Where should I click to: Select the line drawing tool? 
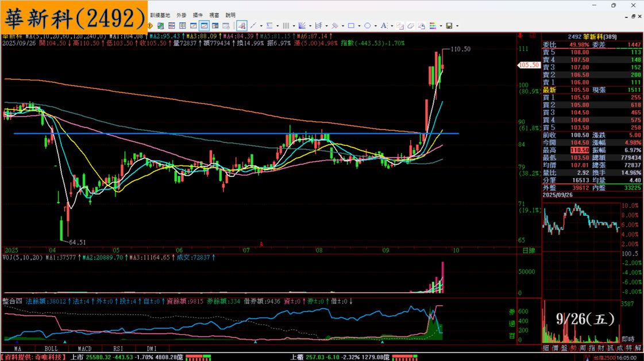[253, 26]
